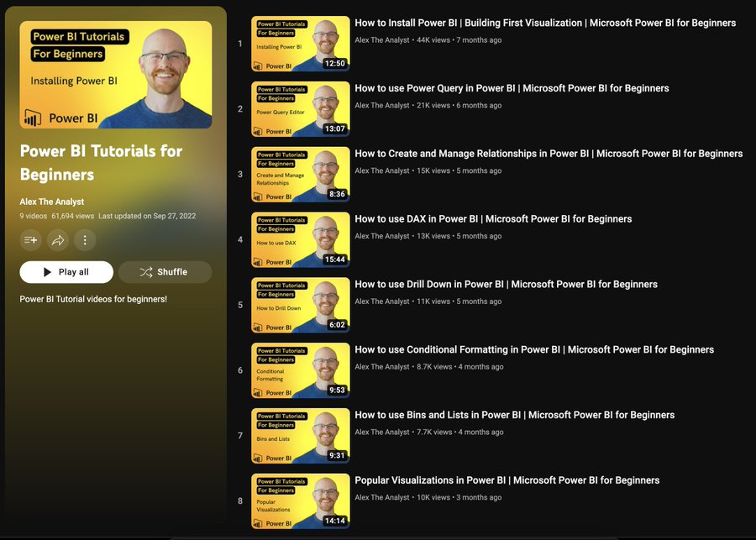Click '9 videos' playlist count text
The height and width of the screenshot is (540, 756).
(34, 216)
